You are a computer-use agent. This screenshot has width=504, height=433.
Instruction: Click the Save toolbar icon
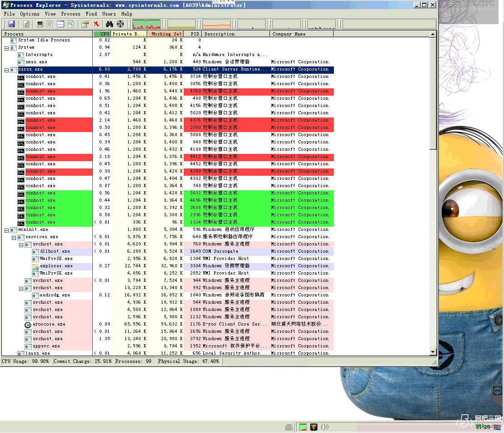point(11,24)
